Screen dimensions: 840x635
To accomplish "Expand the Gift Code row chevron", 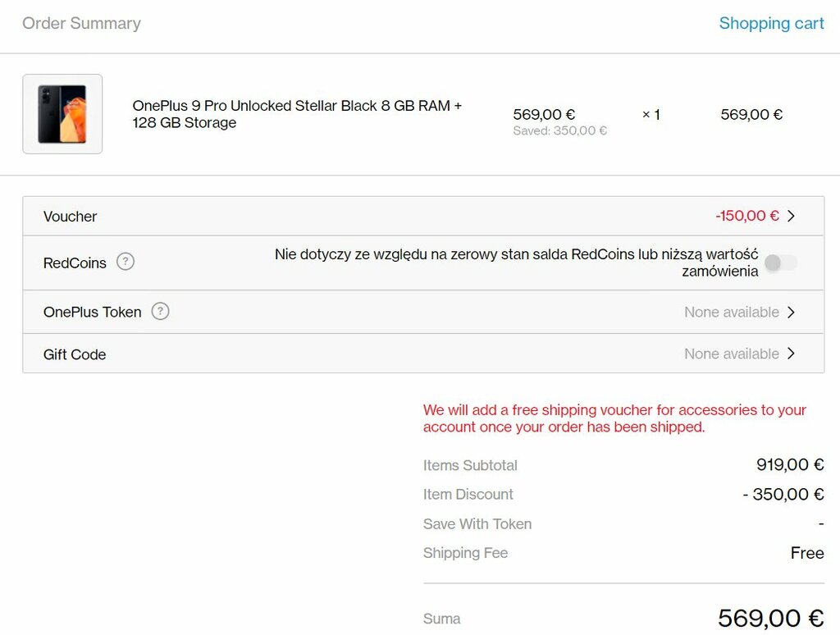I will pyautogui.click(x=792, y=354).
